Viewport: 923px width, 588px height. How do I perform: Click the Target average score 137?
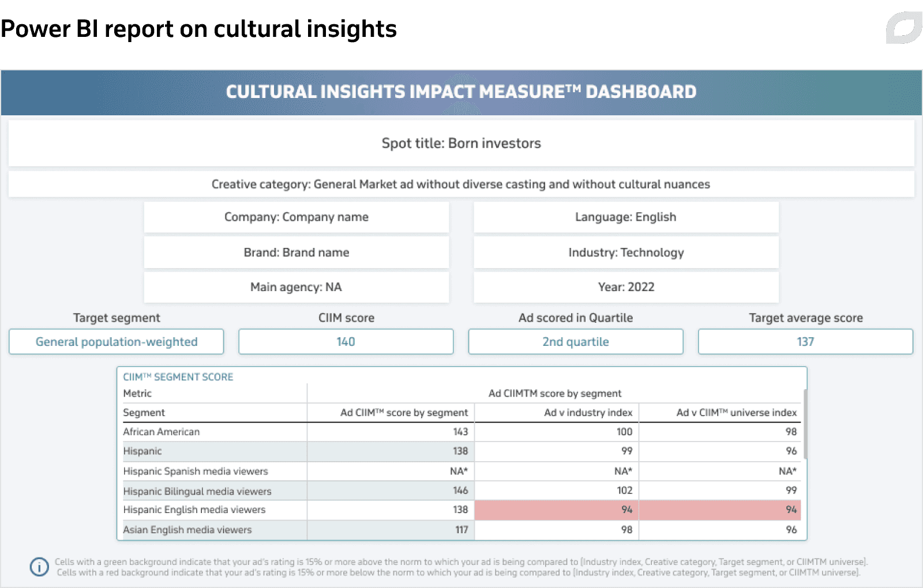[805, 342]
